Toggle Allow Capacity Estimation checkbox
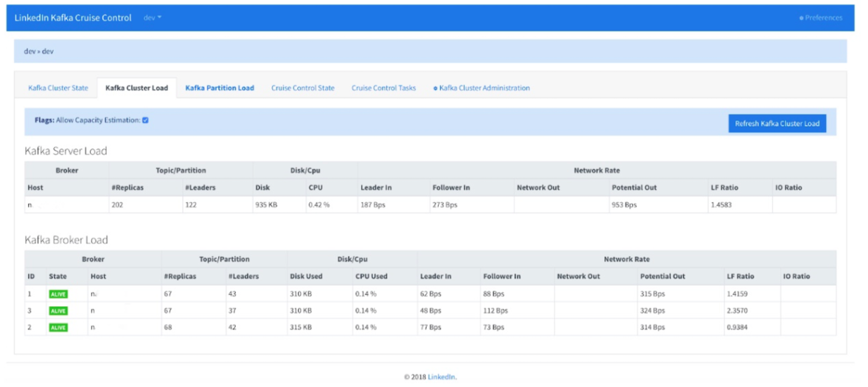Screen dimensions: 868x387 (x=146, y=120)
